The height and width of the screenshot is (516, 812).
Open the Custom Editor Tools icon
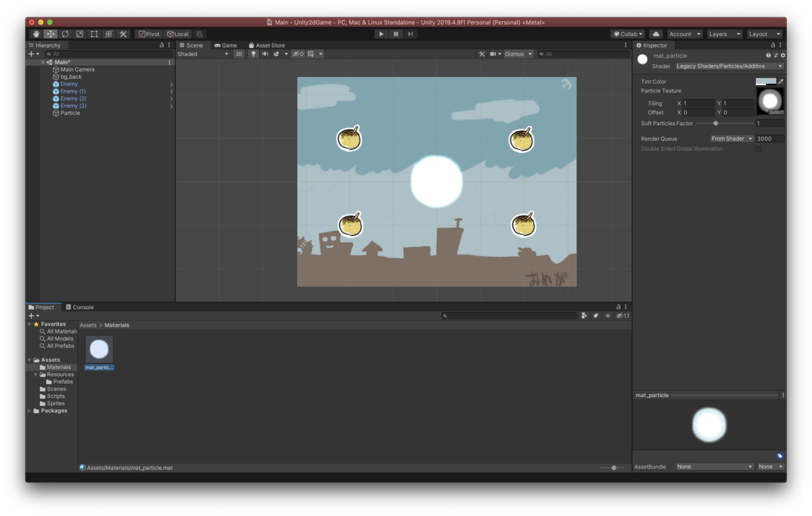point(124,34)
